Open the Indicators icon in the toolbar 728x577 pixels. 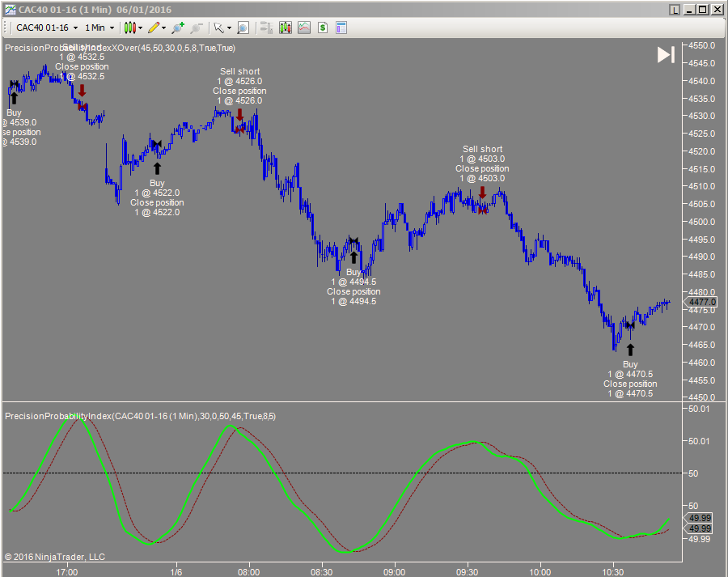coord(303,28)
